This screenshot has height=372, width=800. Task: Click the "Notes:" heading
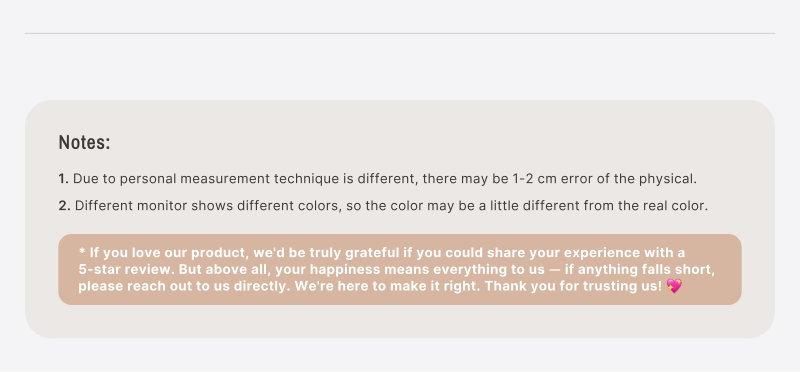click(x=84, y=142)
